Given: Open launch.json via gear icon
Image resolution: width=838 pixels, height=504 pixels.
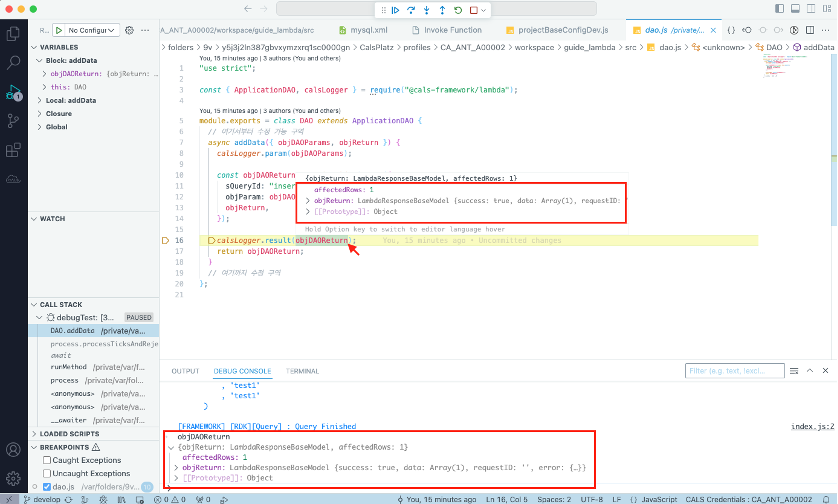Looking at the screenshot, I should click(129, 30).
